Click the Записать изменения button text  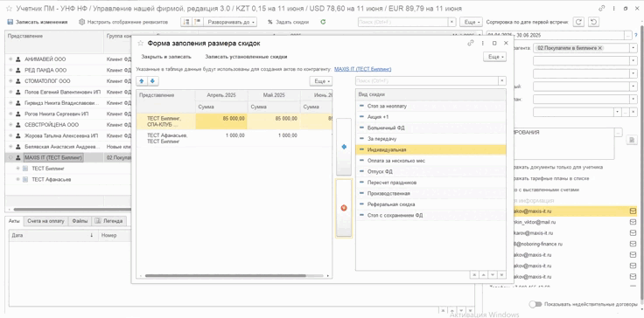pos(41,22)
